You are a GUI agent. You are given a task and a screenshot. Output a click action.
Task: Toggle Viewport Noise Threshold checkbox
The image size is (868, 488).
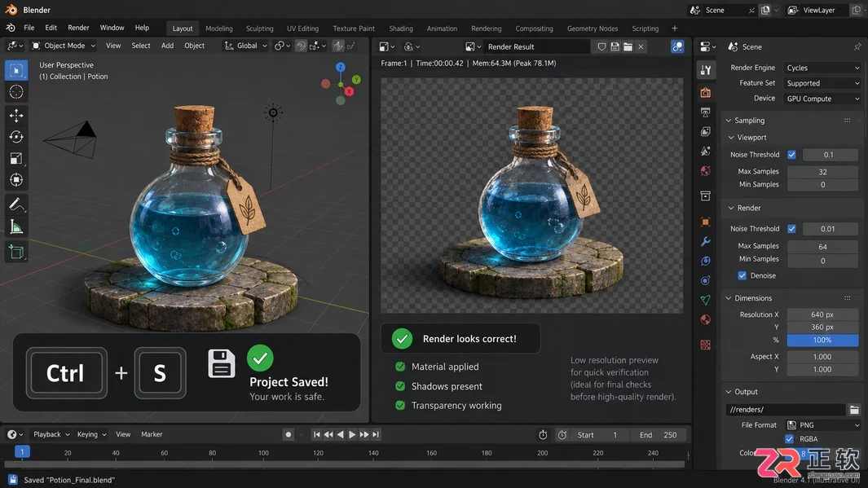(791, 155)
